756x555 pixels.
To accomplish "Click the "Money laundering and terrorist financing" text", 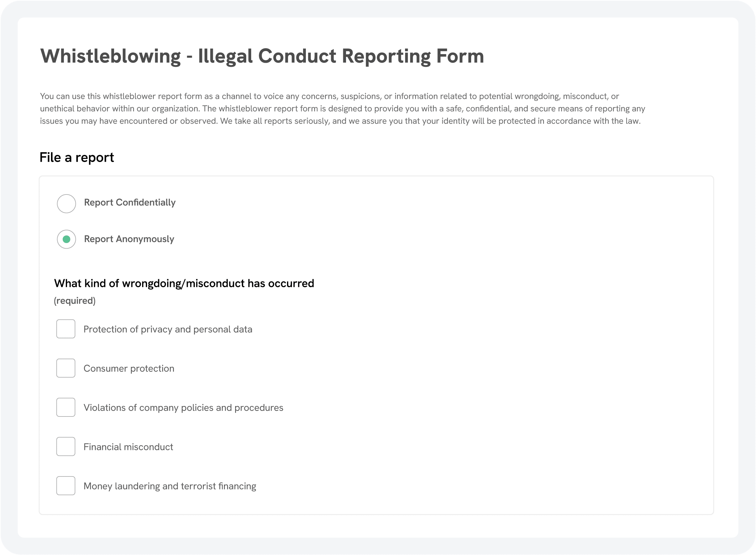I will click(170, 486).
